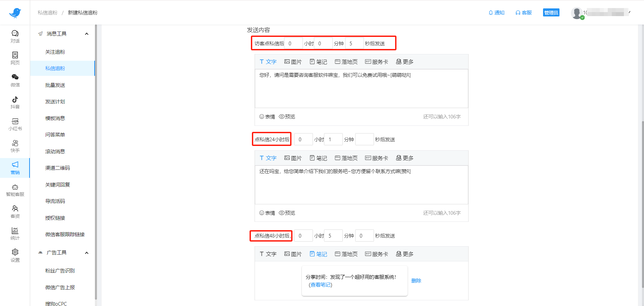Delete the attached note with 删除
This screenshot has width=644, height=306.
[x=416, y=280]
